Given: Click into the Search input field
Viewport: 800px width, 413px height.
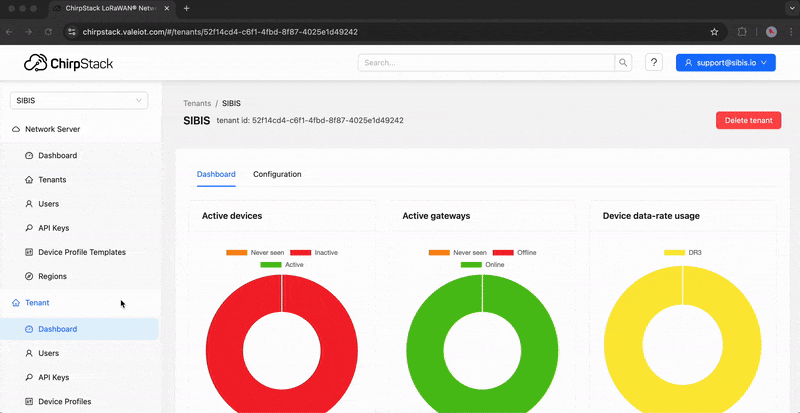Looking at the screenshot, I should (486, 62).
